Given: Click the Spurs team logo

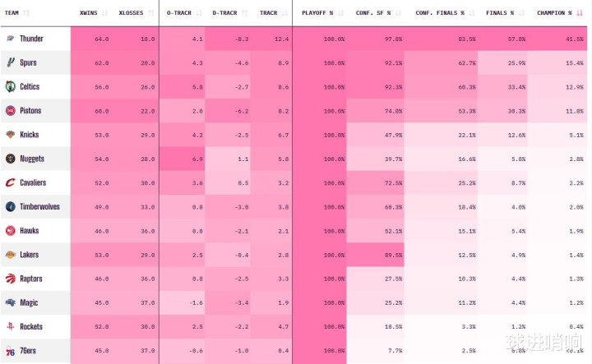Looking at the screenshot, I should coord(10,62).
